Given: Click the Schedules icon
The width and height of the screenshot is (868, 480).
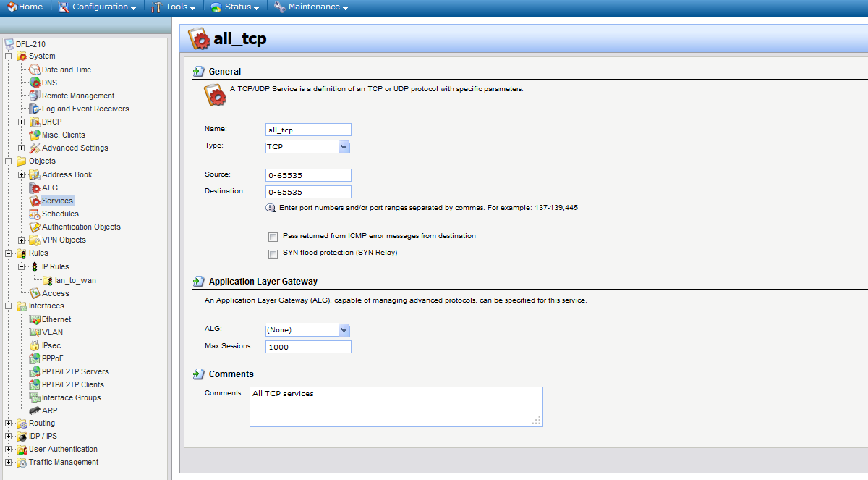Looking at the screenshot, I should [35, 214].
